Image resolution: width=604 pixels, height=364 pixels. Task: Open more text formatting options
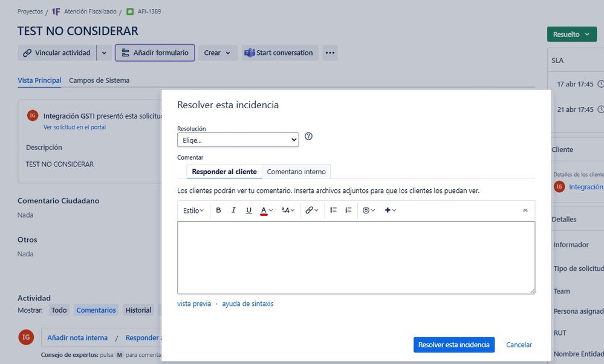(288, 210)
